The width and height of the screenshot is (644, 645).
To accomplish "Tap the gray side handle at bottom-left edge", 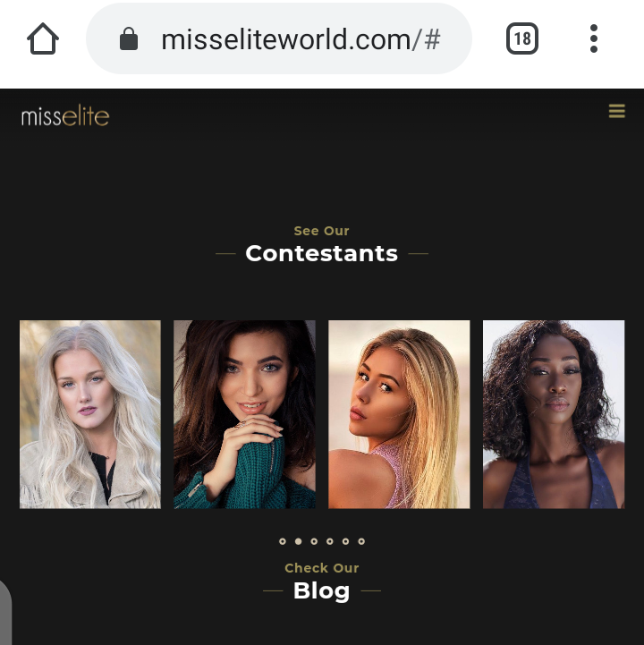I will (5, 613).
